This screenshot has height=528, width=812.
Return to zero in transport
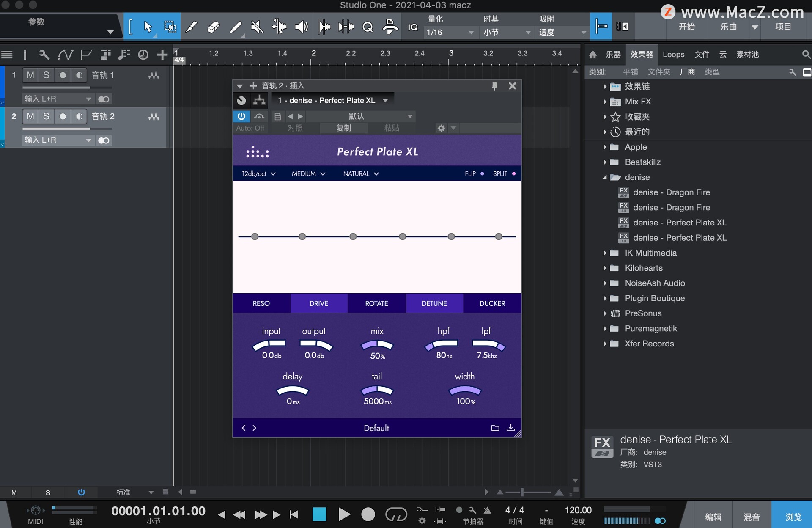(294, 514)
